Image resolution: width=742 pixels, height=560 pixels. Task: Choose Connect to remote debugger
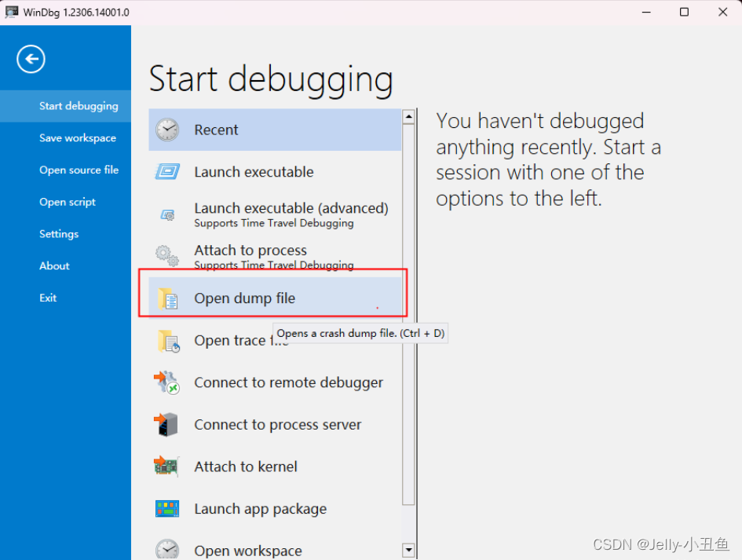point(275,382)
